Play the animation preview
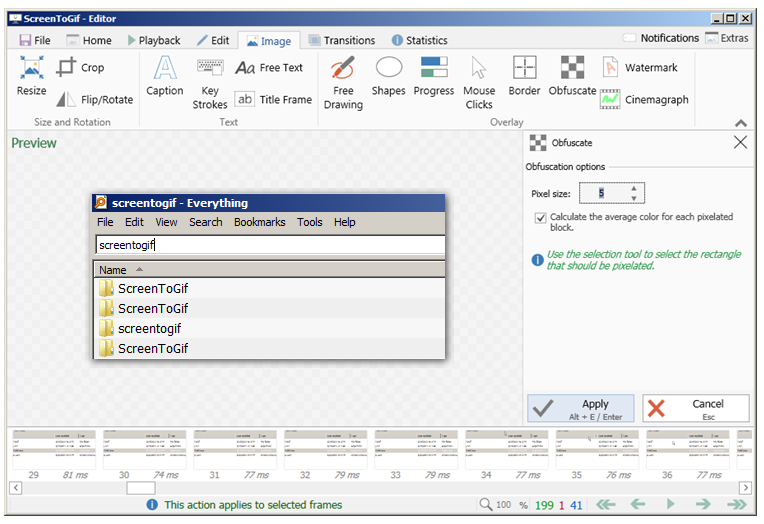 tap(670, 504)
